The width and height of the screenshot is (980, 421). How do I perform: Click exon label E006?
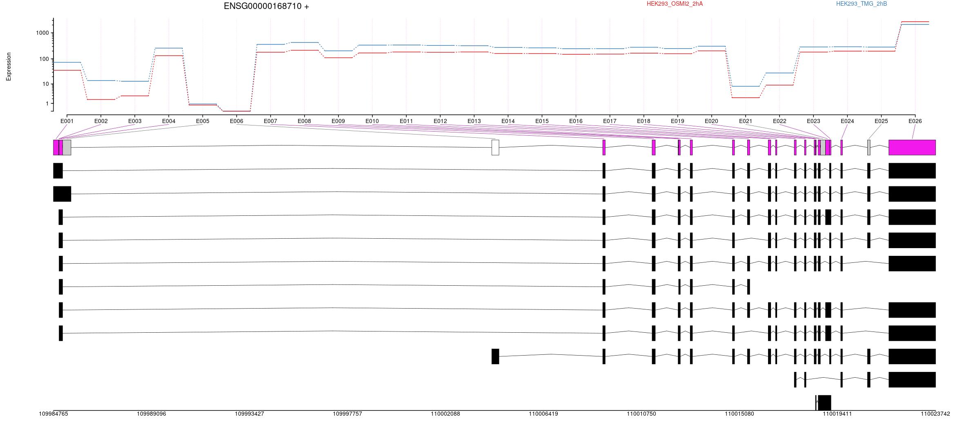[x=236, y=121]
